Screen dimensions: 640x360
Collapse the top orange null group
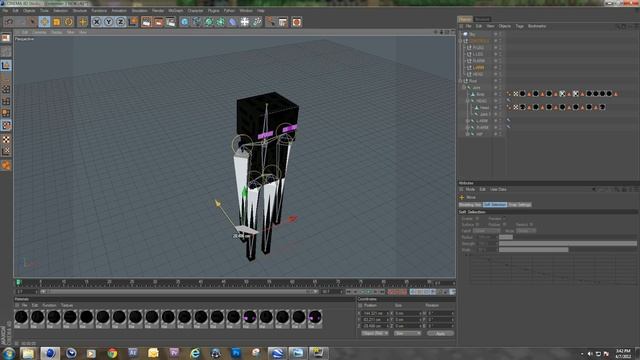(x=461, y=41)
